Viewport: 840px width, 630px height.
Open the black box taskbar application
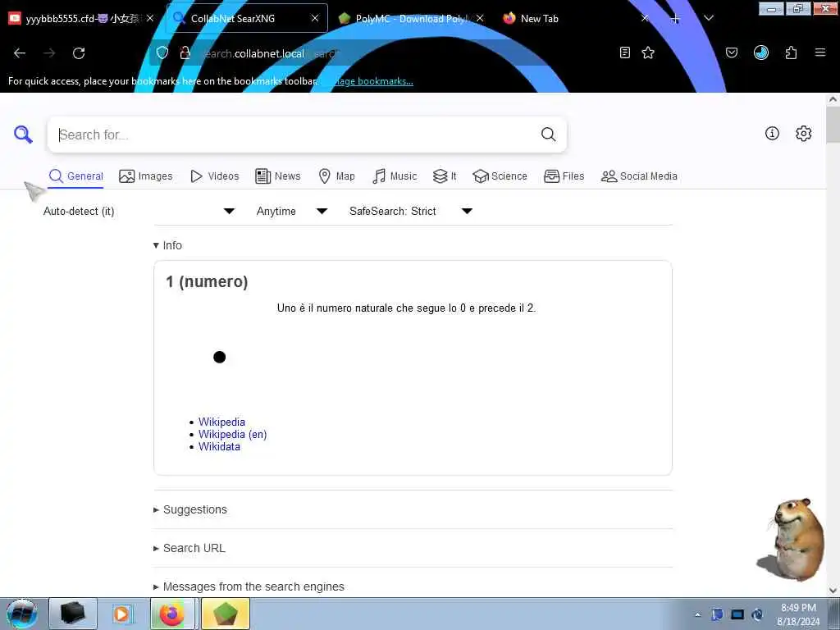point(73,614)
